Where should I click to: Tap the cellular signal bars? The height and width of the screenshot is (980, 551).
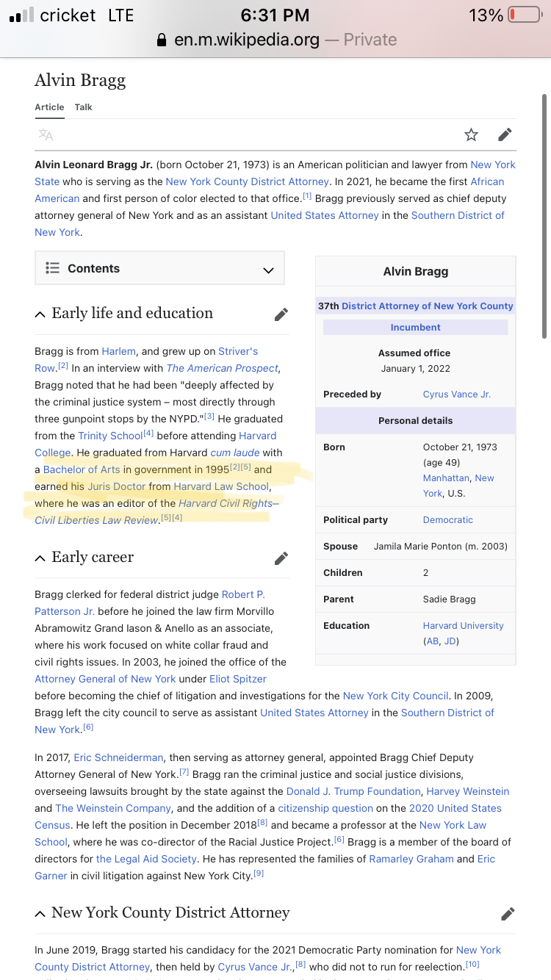(21, 15)
